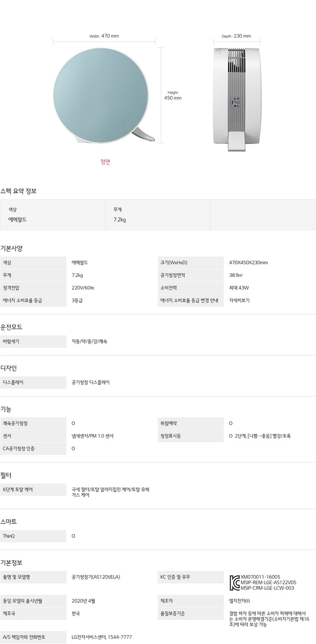The height and width of the screenshot is (644, 316).
Task: Click the ThinQ row label
Action: [x=9, y=536]
